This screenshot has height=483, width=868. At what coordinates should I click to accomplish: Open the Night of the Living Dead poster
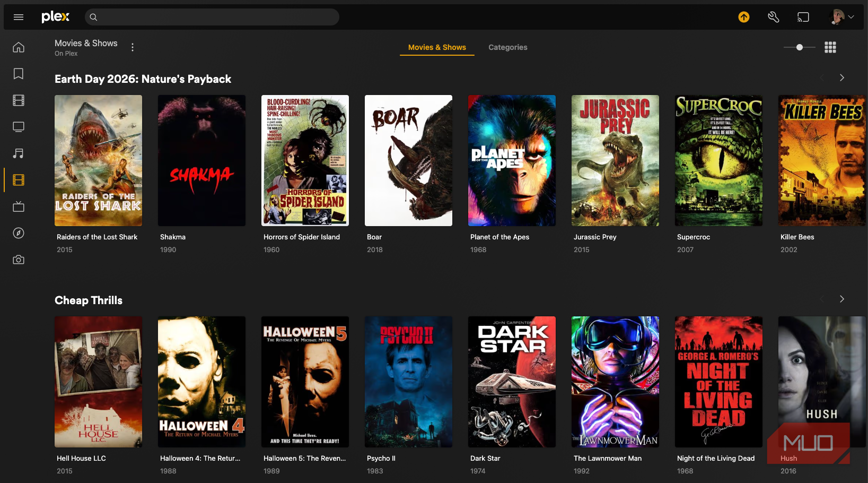[718, 382]
